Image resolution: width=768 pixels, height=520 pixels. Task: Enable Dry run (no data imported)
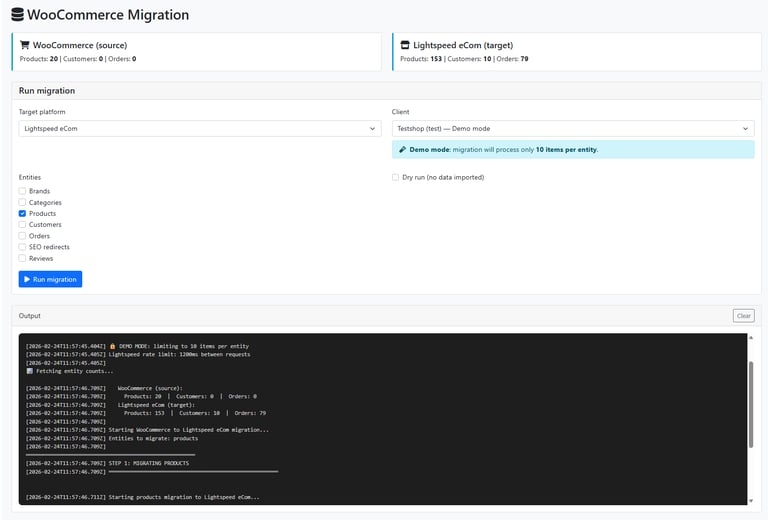tap(396, 177)
